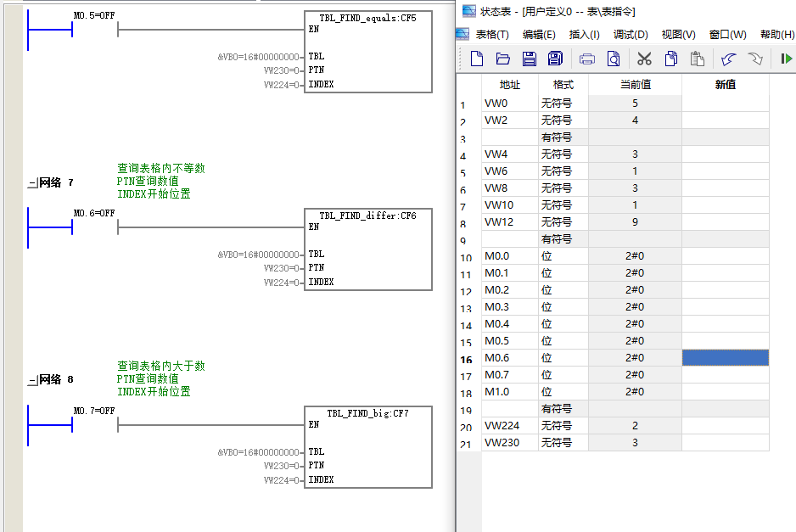Click the new value cell for VW224

click(726, 425)
